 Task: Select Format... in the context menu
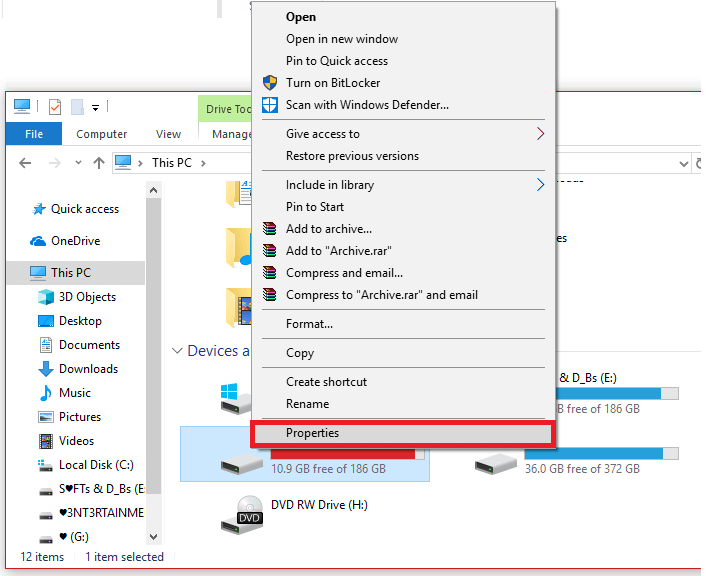(309, 324)
